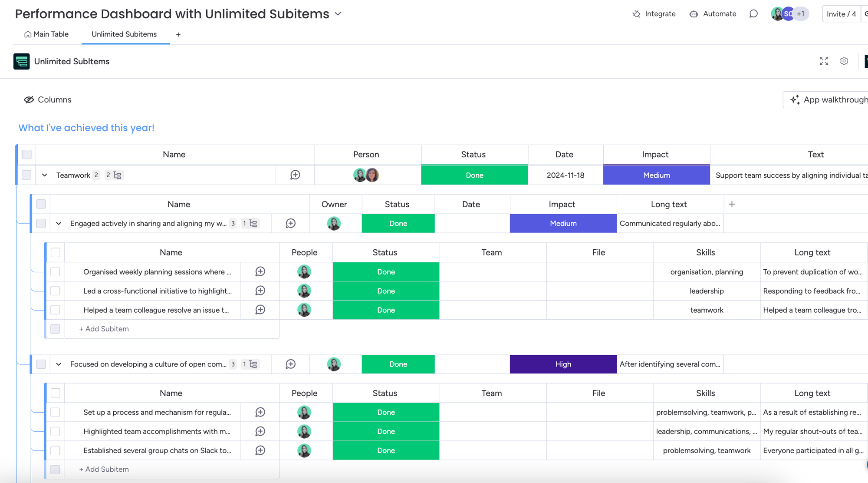Click the High impact purple cell
This screenshot has width=868, height=483.
click(563, 364)
